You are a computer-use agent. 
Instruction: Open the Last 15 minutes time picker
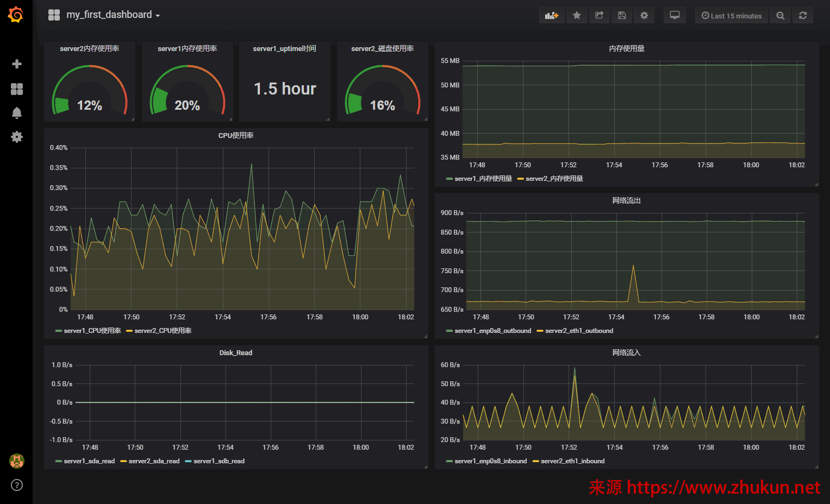pos(732,16)
